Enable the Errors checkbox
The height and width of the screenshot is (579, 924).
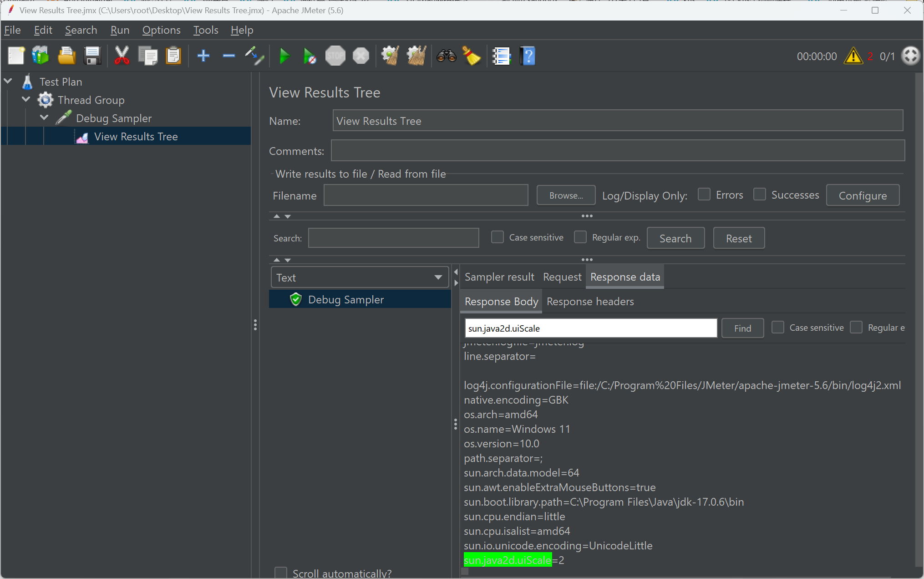click(x=704, y=195)
